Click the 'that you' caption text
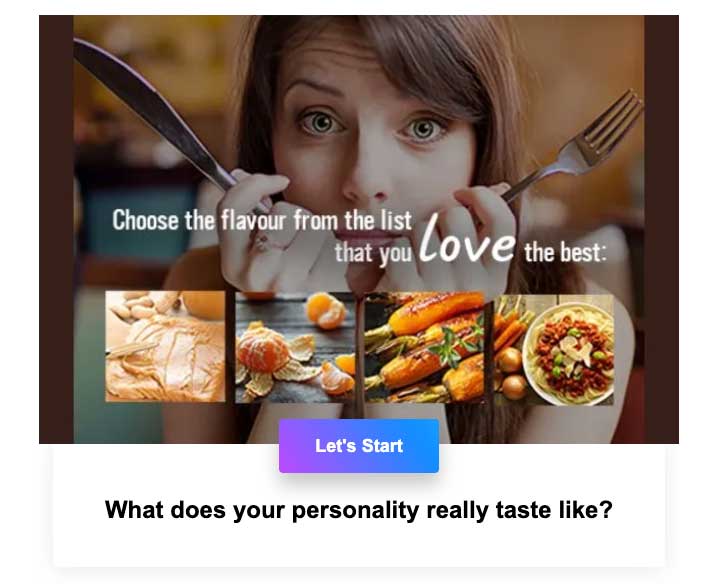The width and height of the screenshot is (712, 584). (x=373, y=252)
